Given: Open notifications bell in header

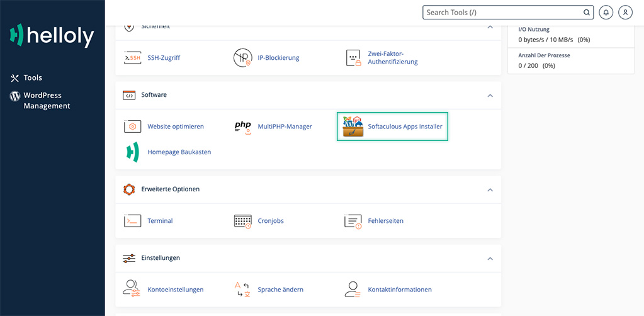Looking at the screenshot, I should 606,13.
